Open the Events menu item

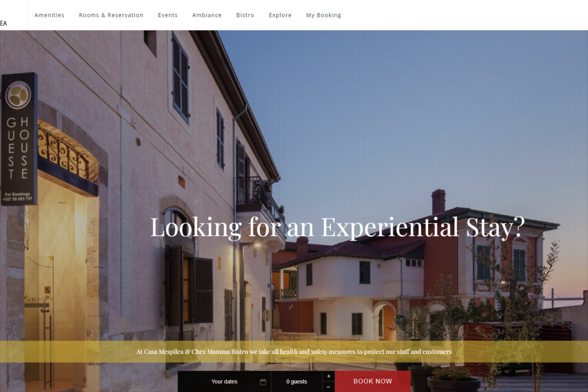point(168,15)
